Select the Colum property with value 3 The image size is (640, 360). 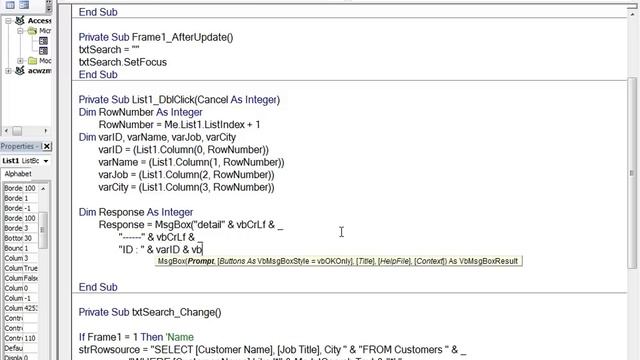click(x=21, y=258)
